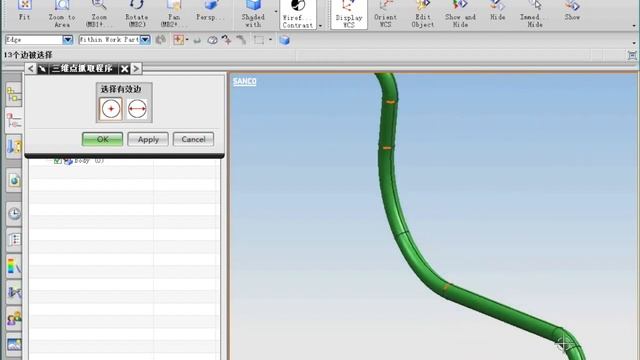Toggle Display WCS button
The width and height of the screenshot is (640, 360).
349,14
